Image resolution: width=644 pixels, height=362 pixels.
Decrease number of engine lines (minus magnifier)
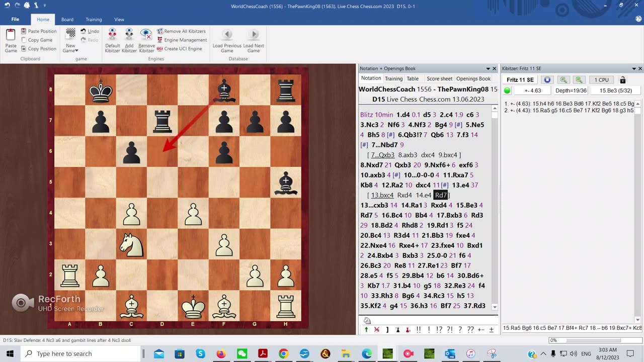tap(579, 80)
